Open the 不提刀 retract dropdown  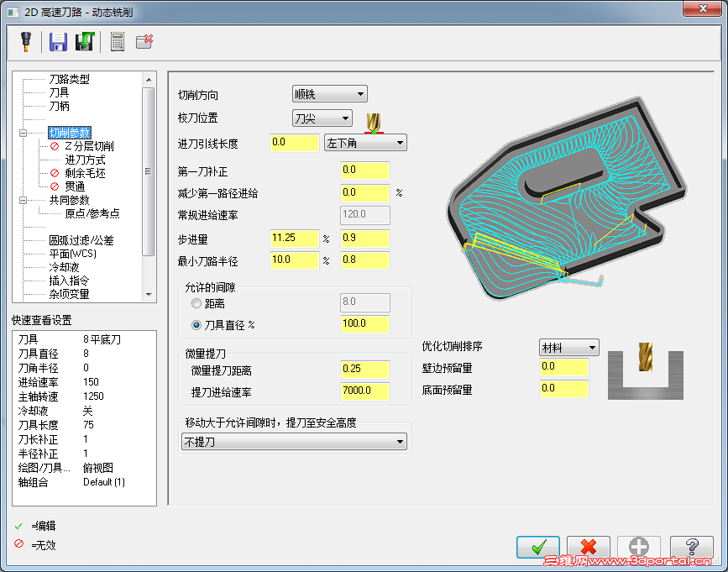pos(294,442)
